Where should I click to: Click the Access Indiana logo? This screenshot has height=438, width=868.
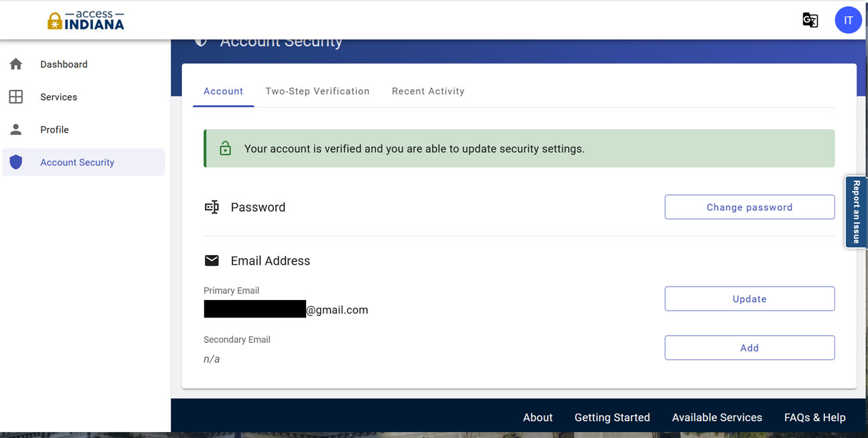[86, 20]
